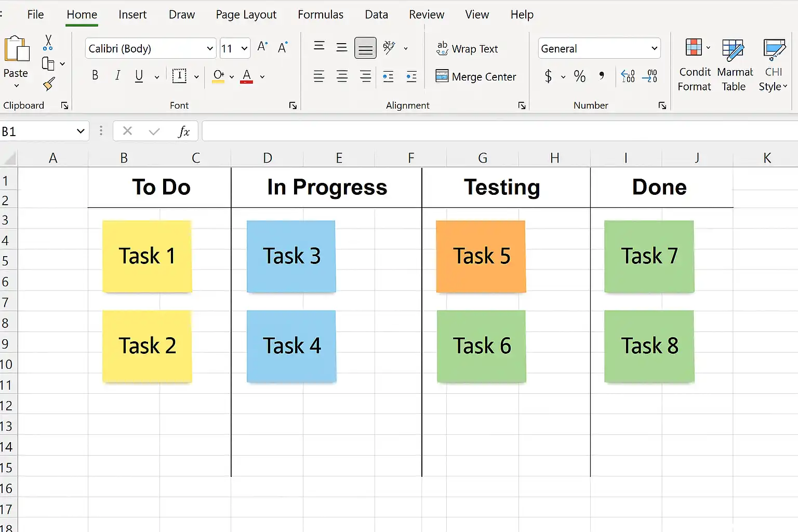The height and width of the screenshot is (532, 798).
Task: Open the Page Layout tab
Action: click(x=246, y=15)
